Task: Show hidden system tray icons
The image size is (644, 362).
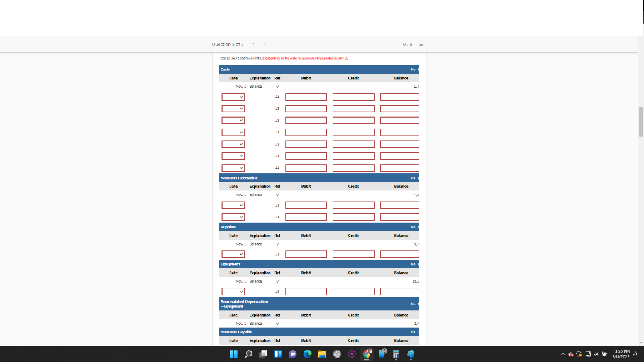Action: 563,354
